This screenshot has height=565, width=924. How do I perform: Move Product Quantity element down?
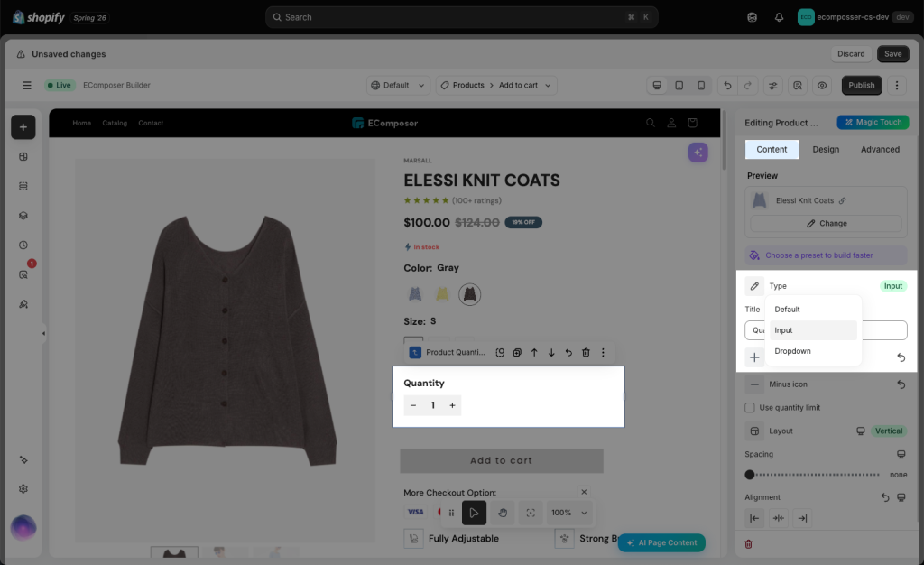pyautogui.click(x=551, y=352)
